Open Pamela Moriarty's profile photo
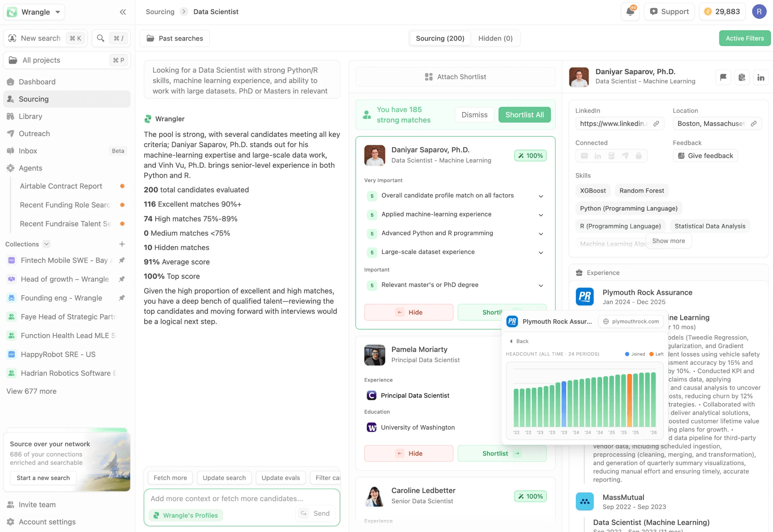 (x=375, y=355)
